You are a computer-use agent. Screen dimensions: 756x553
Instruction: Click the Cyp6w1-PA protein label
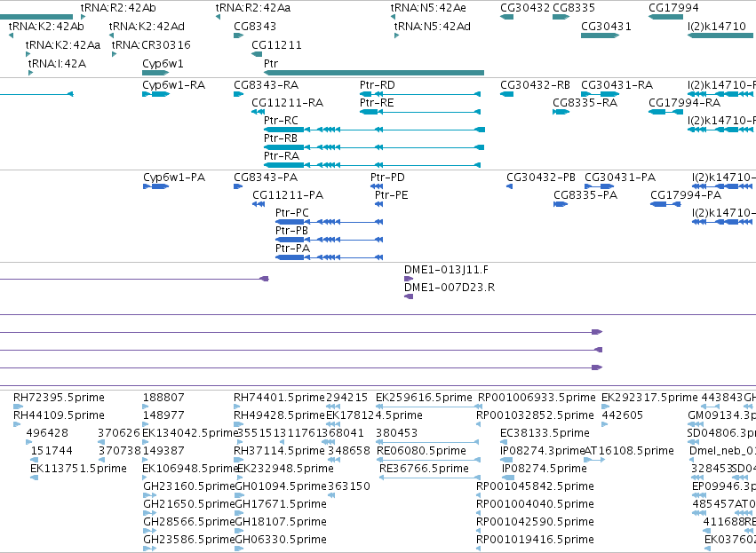[x=174, y=178]
